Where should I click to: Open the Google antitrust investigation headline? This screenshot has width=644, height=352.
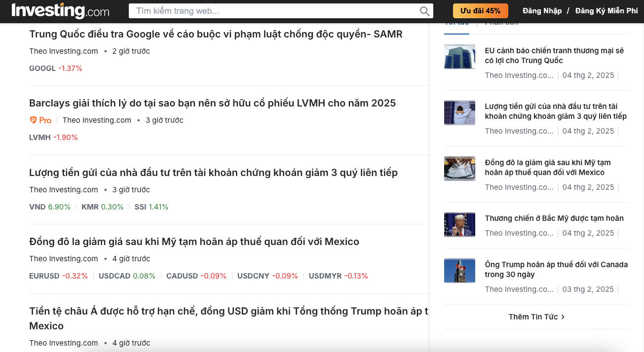tap(216, 34)
